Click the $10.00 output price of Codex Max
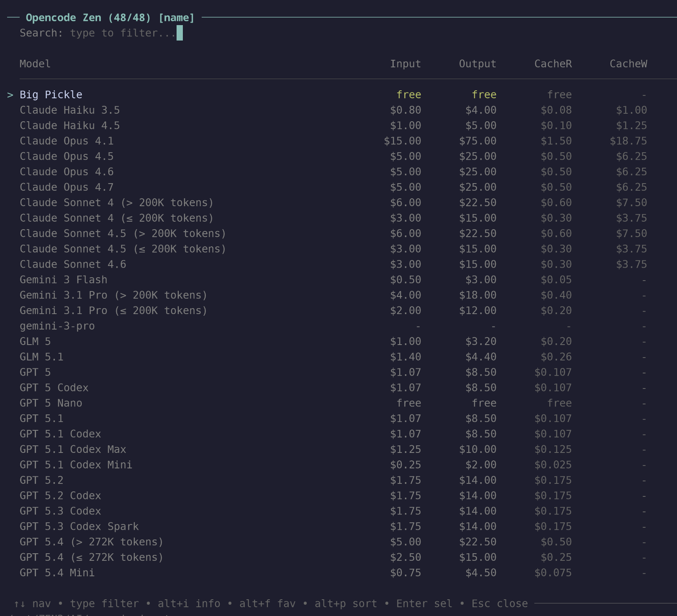This screenshot has height=616, width=677. 477,450
